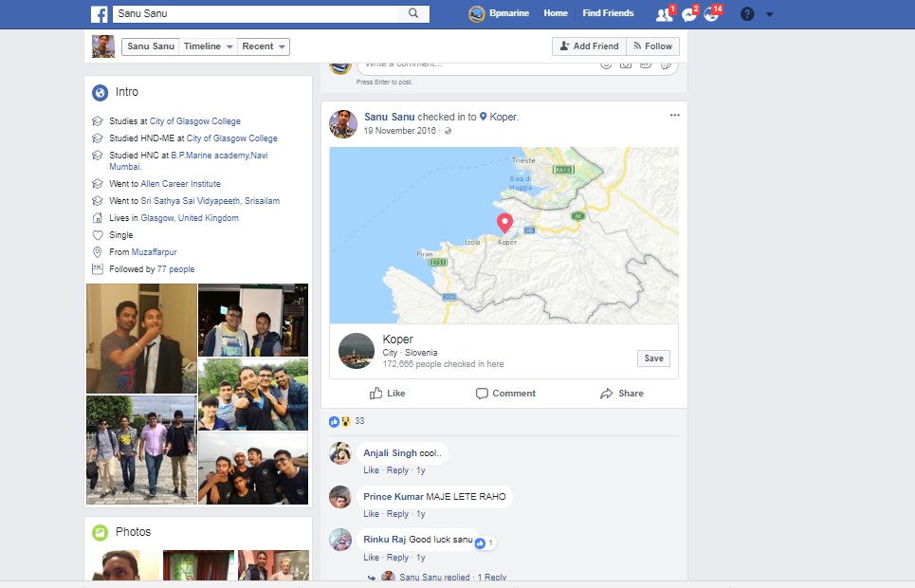Share the Koper check-in post
915x588 pixels.
[621, 394]
